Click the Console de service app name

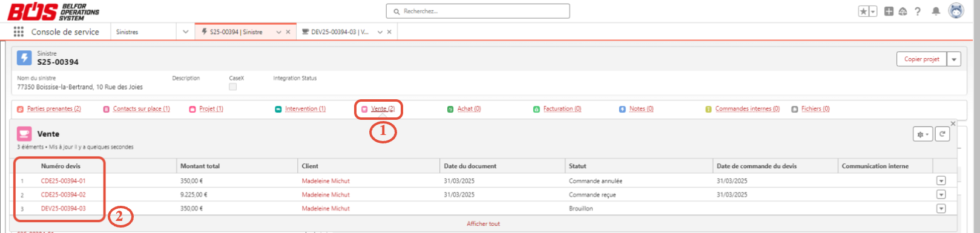tap(65, 32)
